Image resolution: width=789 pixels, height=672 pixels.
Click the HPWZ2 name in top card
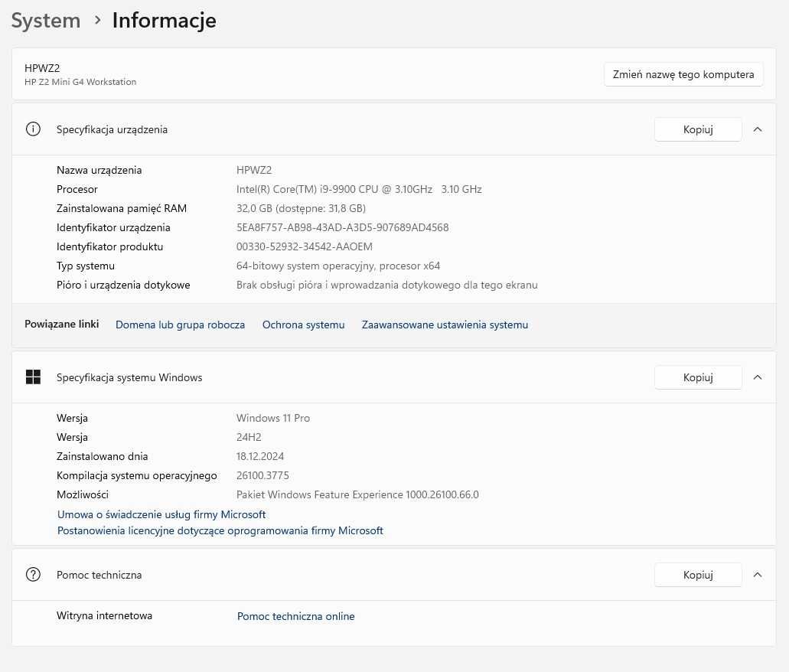(42, 68)
